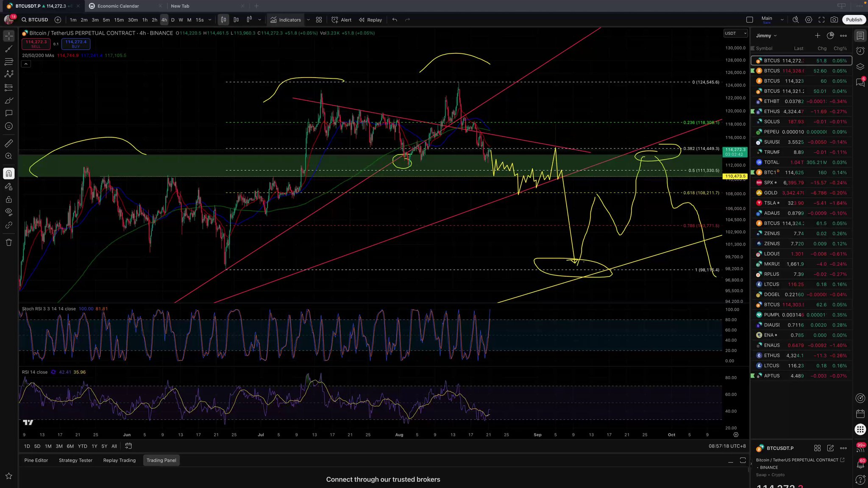
Task: Select the TSLA watchlist row
Action: click(801, 203)
